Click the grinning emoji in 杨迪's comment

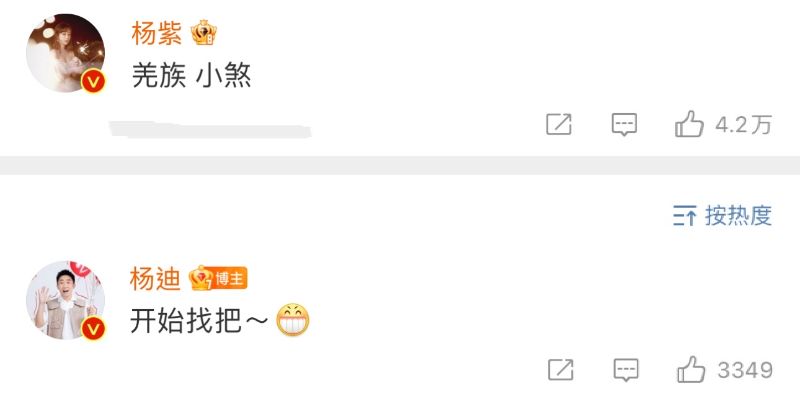point(293,320)
